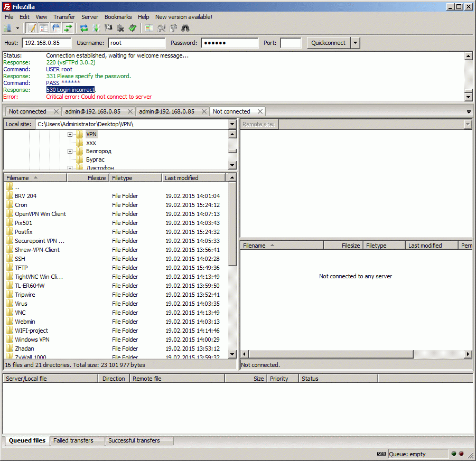
Task: Select the xxx folder in tree
Action: tap(91, 143)
